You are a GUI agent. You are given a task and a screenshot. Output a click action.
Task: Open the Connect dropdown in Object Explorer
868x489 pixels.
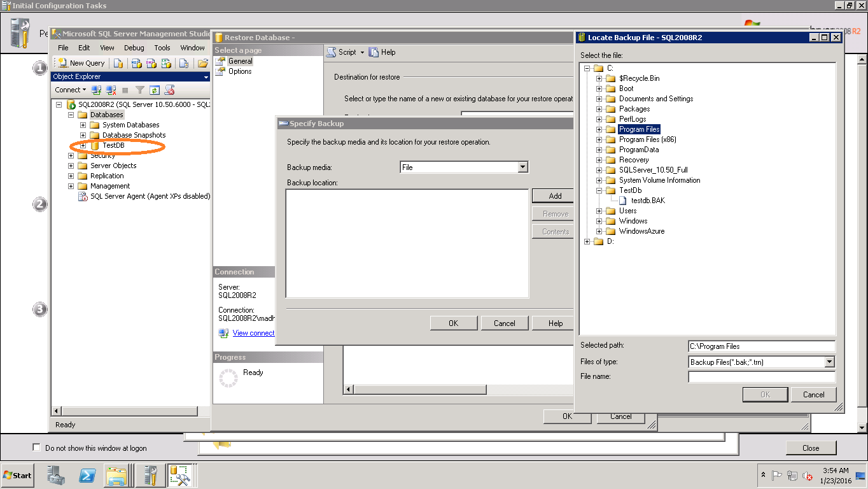point(70,90)
